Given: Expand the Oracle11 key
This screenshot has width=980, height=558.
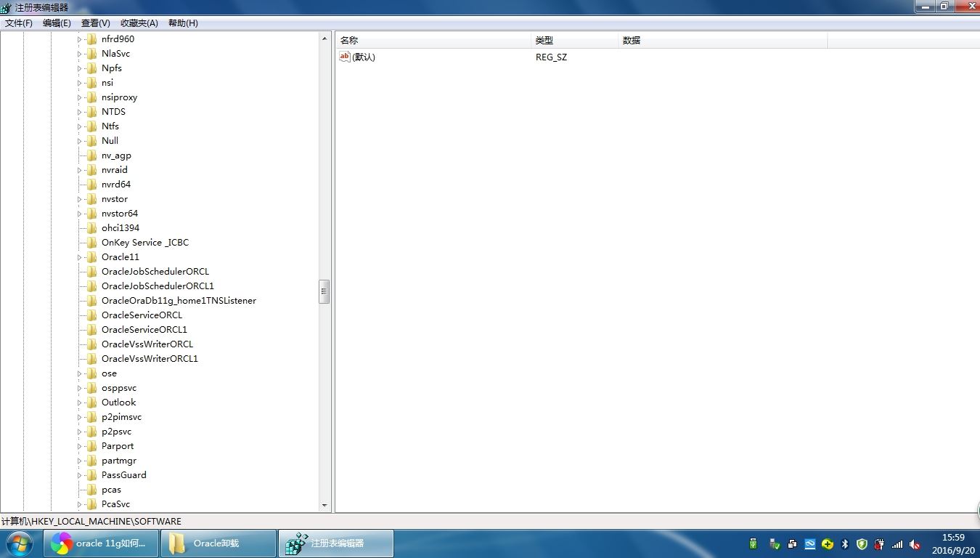Looking at the screenshot, I should [80, 257].
